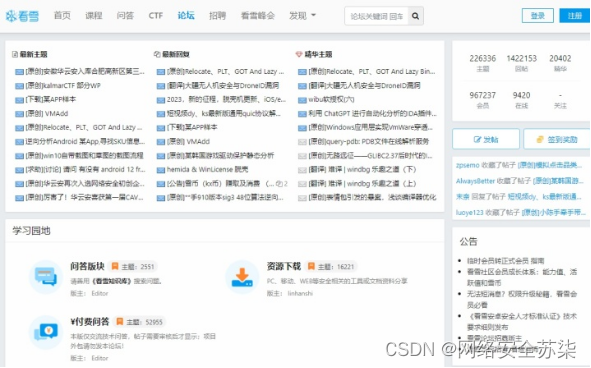Go to 首页 in the navigation bar
Screen dimensions: 591x368
tap(62, 16)
